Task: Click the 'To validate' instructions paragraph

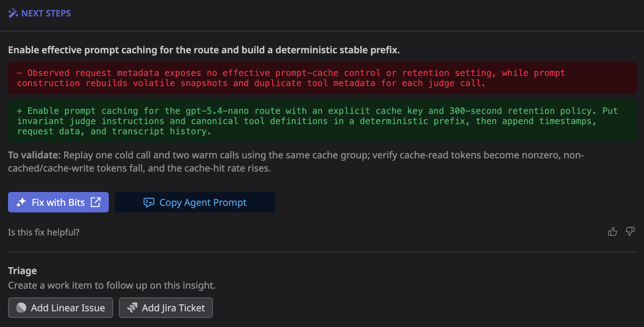Action: 296,162
